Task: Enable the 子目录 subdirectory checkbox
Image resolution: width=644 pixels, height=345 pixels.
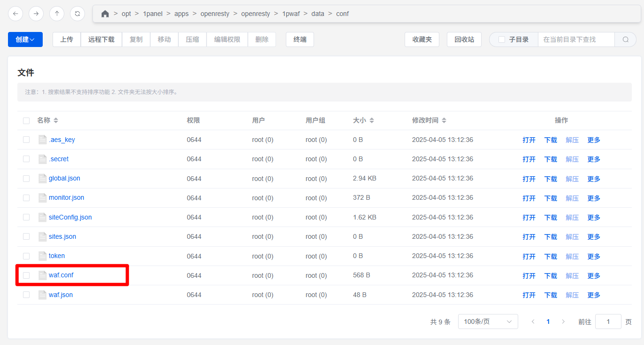Action: tap(502, 39)
